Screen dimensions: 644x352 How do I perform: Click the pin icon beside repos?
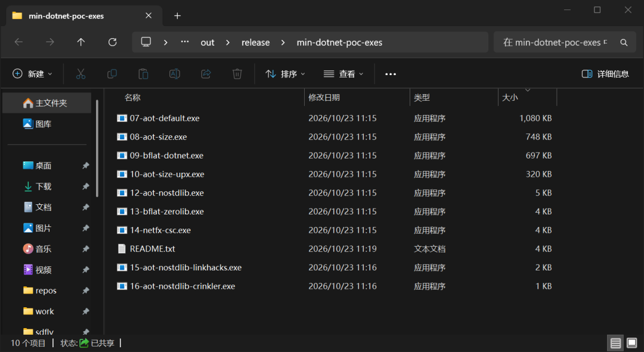[85, 291]
